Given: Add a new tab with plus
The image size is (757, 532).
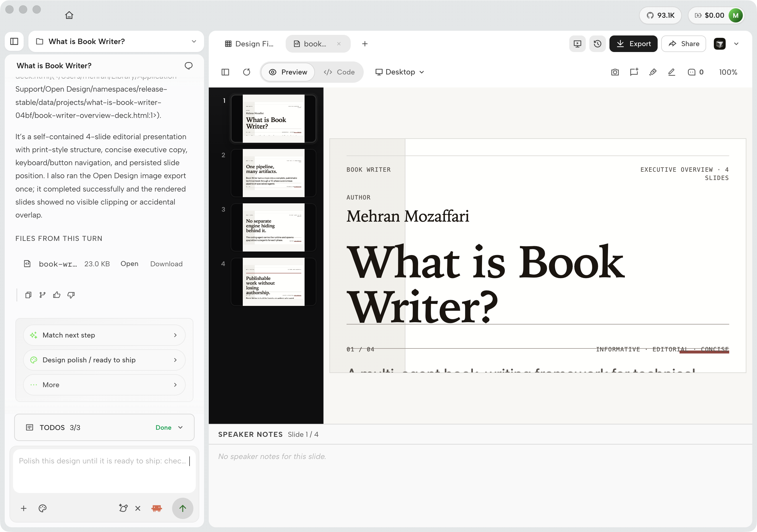Looking at the screenshot, I should click(365, 44).
